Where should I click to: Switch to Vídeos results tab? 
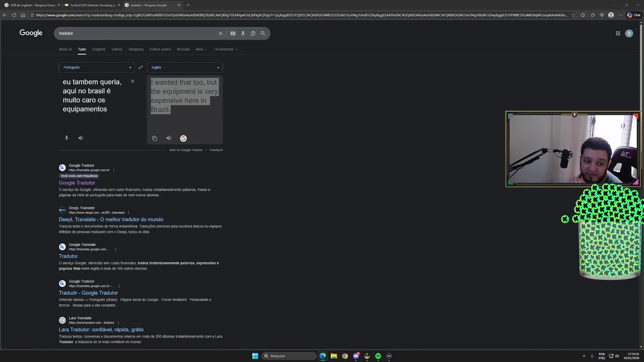(117, 49)
